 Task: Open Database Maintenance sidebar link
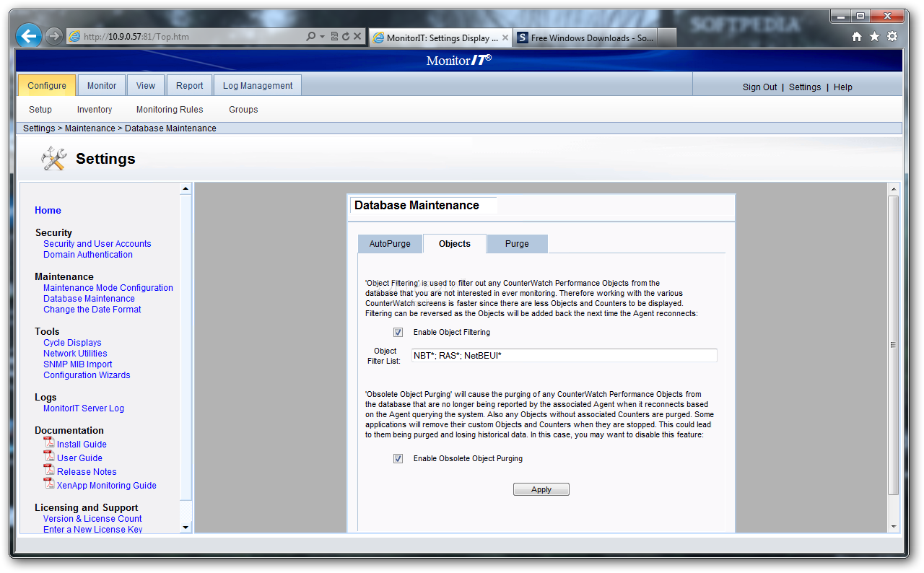89,299
